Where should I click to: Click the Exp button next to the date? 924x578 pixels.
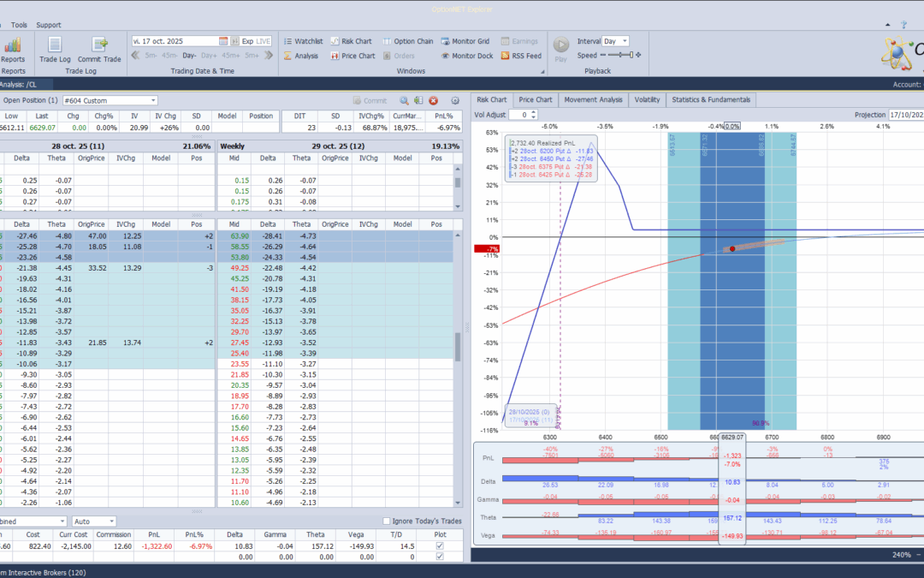[x=247, y=41]
